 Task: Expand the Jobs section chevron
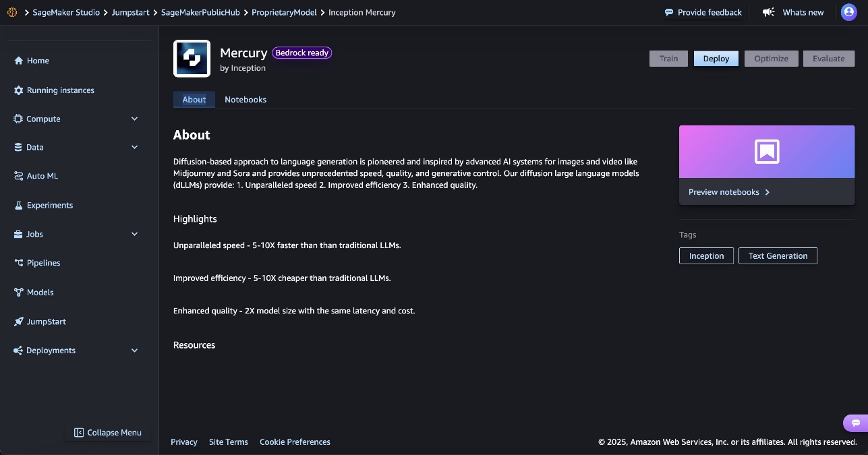point(134,234)
